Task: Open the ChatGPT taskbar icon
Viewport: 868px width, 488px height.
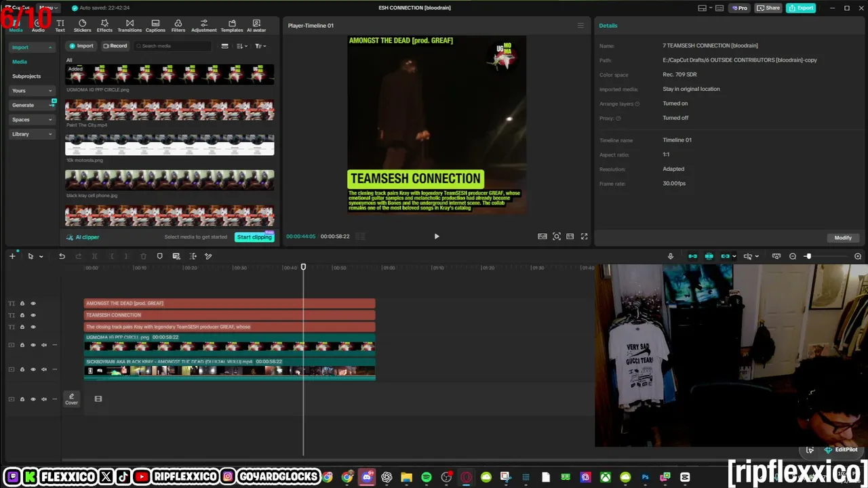Action: tap(387, 477)
